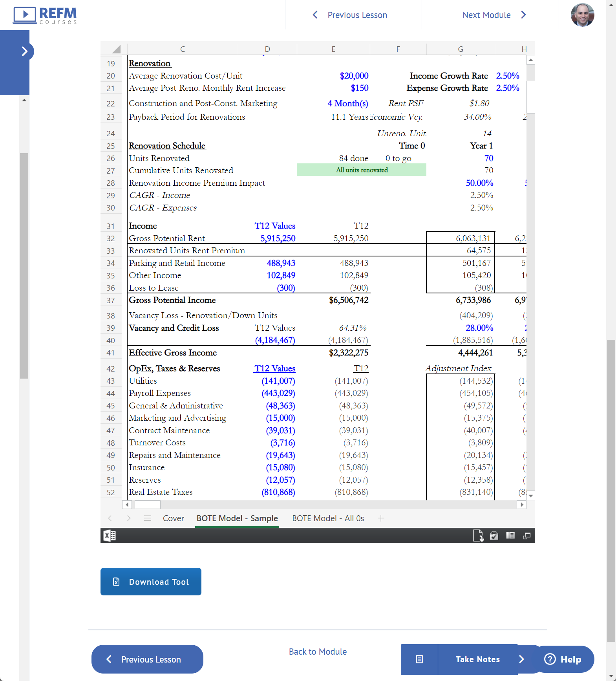Click the spreadsheet scroll down arrow
Viewport: 616px width, 681px height.
coord(531,496)
